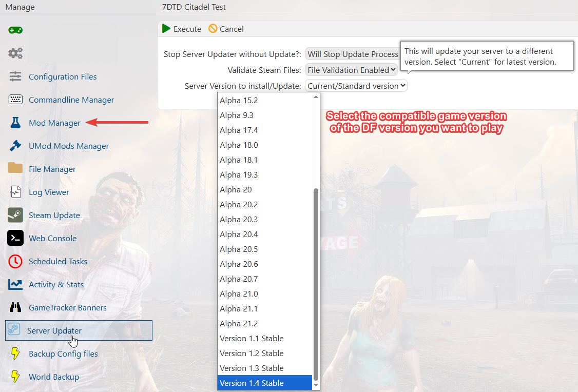
Task: Select Alpha 19.3 from the version list
Action: tap(265, 174)
